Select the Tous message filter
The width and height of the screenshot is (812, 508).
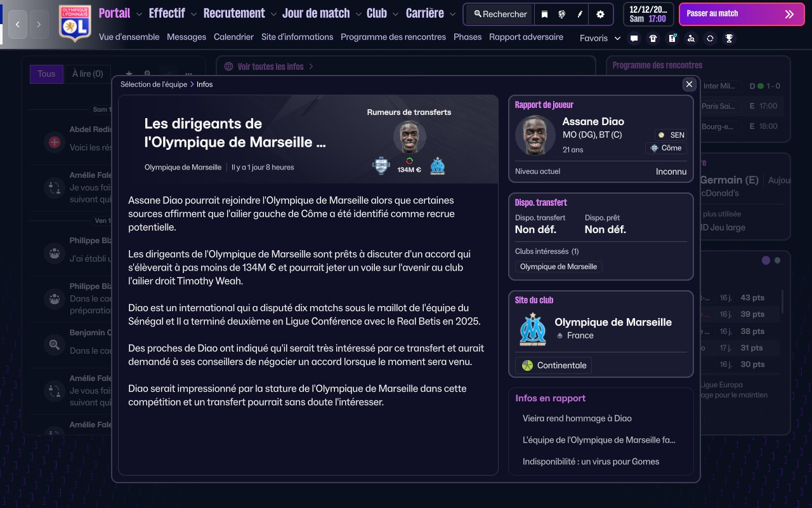click(46, 74)
